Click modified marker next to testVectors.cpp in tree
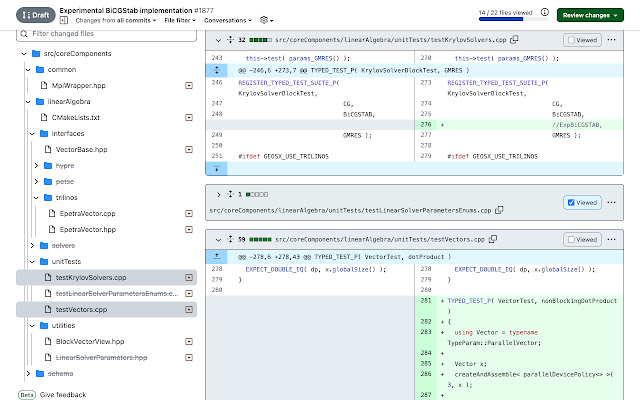The height and width of the screenshot is (400, 640). tap(189, 309)
